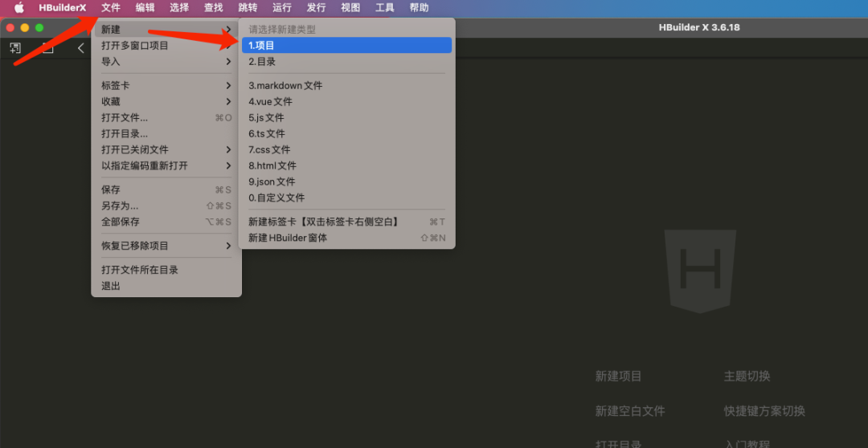Open the 帮助 menu
This screenshot has width=868, height=448.
click(419, 8)
